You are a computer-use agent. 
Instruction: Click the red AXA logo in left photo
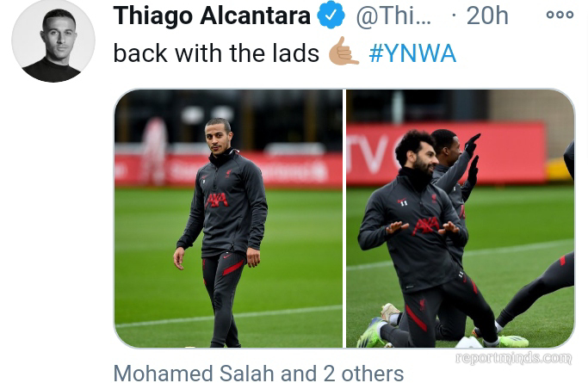pos(217,201)
